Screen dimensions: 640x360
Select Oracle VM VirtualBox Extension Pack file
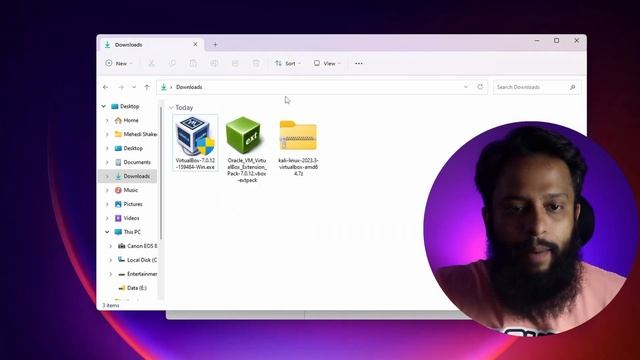pos(247,149)
